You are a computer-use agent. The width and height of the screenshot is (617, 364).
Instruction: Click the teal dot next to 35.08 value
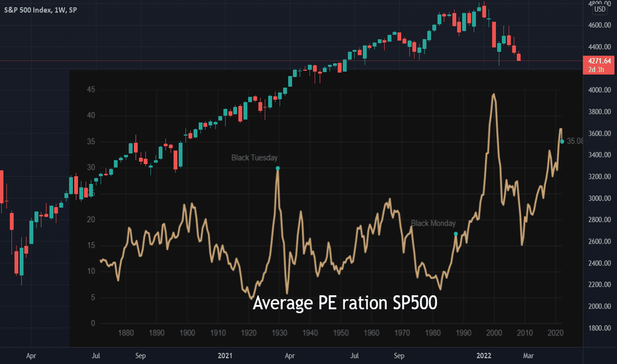562,141
